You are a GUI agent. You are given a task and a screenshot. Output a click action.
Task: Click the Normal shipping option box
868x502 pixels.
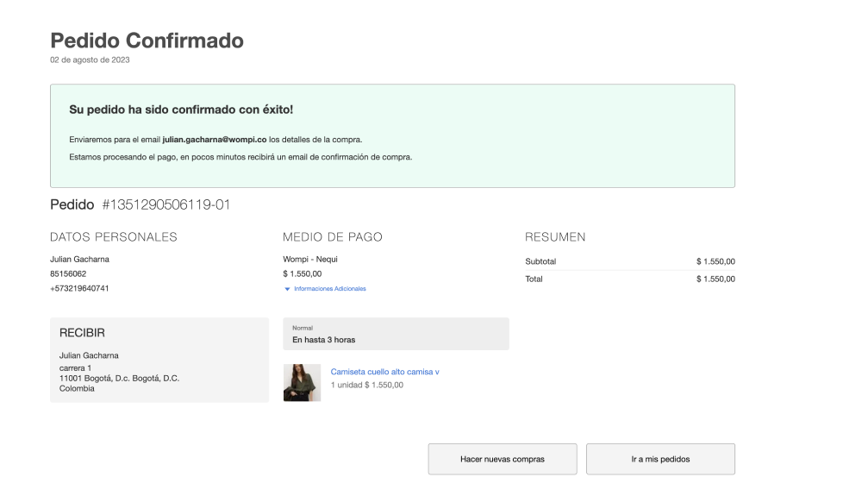coord(396,334)
